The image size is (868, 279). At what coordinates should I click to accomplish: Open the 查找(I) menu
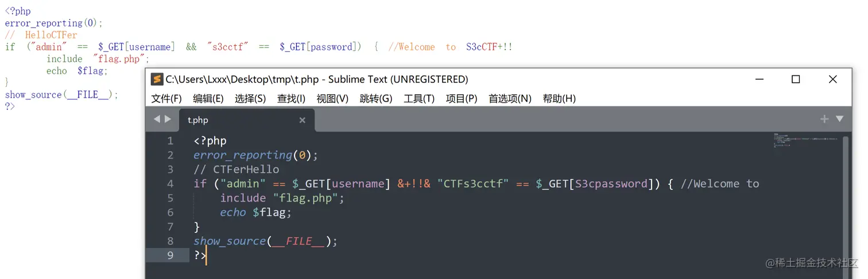click(292, 99)
